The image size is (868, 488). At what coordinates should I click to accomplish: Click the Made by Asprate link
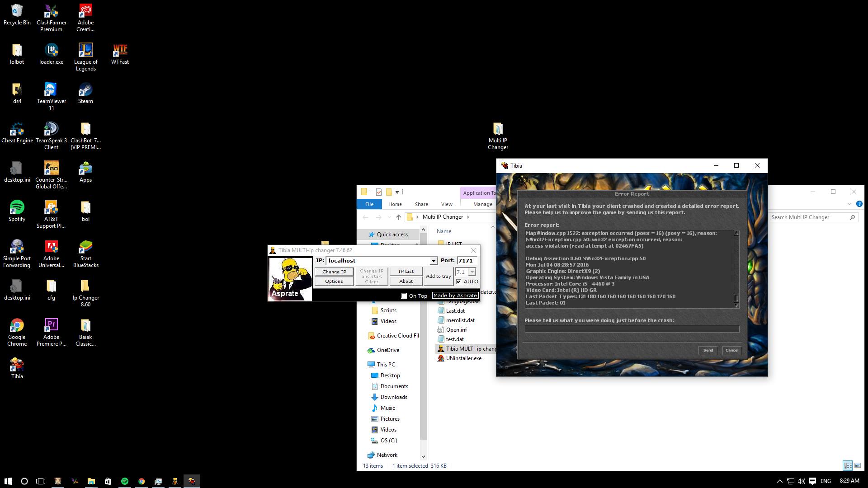click(455, 296)
